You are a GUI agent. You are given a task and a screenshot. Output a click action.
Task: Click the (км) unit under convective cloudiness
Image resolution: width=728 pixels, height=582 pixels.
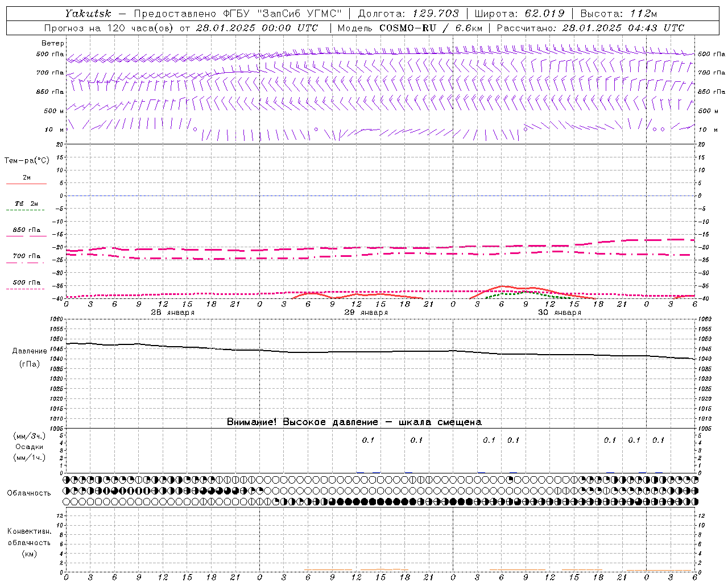coord(29,554)
